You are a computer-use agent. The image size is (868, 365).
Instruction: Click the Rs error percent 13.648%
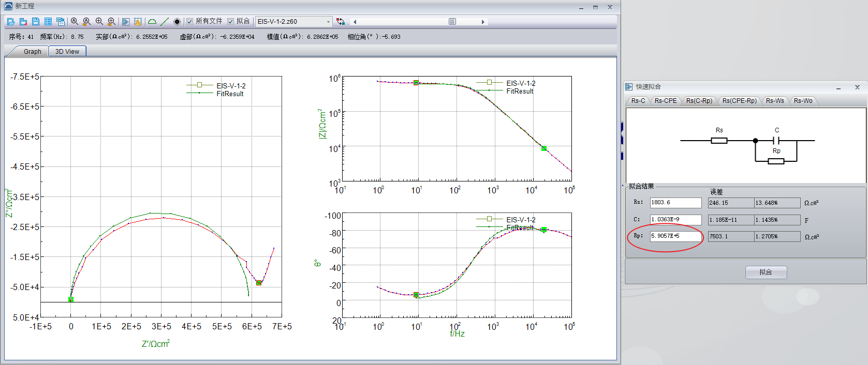[x=777, y=203]
